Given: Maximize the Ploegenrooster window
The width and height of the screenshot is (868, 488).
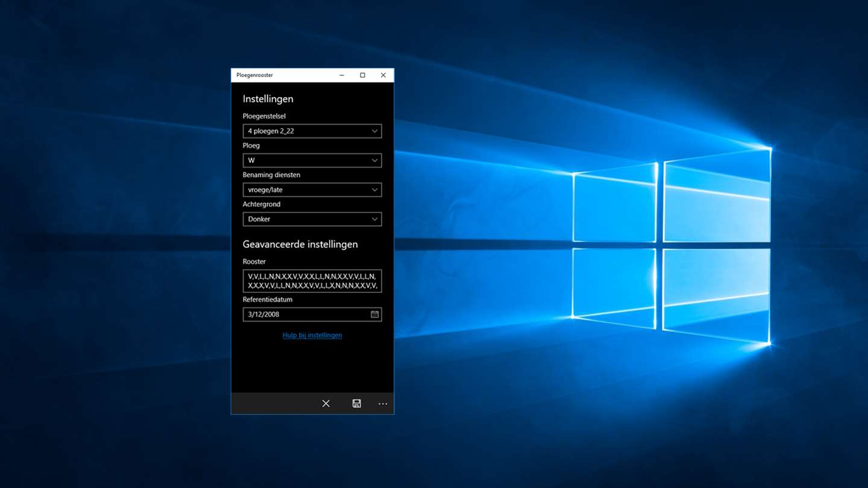Looking at the screenshot, I should [x=362, y=75].
